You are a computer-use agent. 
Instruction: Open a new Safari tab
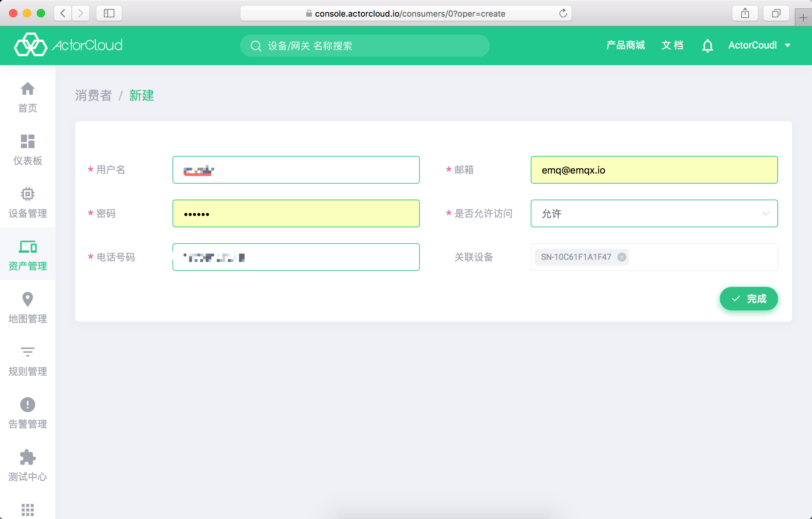tap(803, 18)
